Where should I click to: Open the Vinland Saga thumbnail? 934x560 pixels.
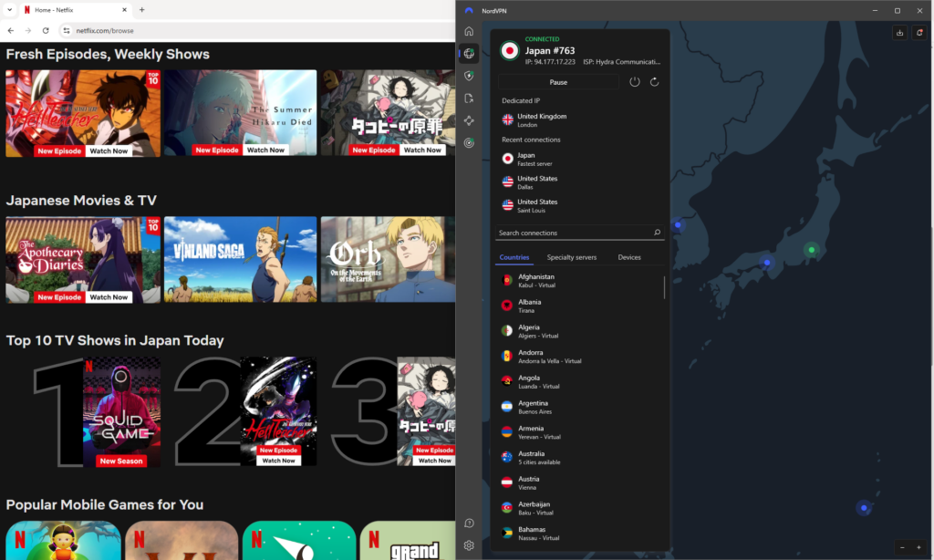click(x=240, y=260)
